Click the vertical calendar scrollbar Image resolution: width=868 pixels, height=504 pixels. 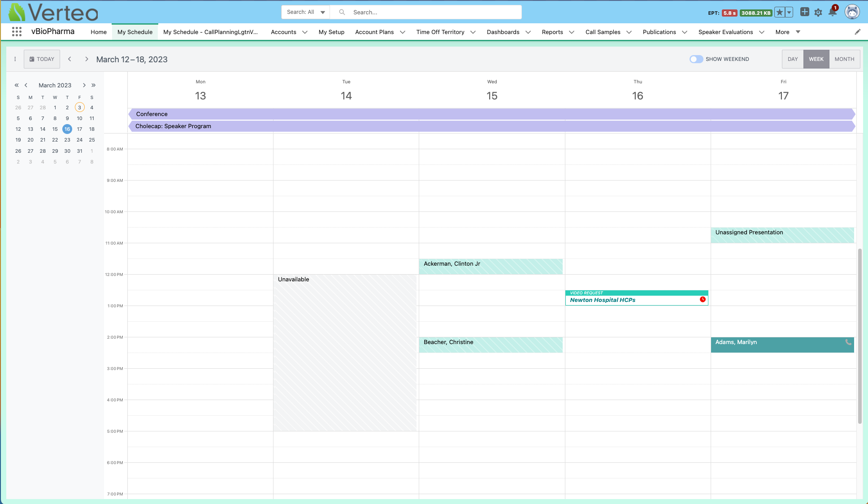[859, 336]
